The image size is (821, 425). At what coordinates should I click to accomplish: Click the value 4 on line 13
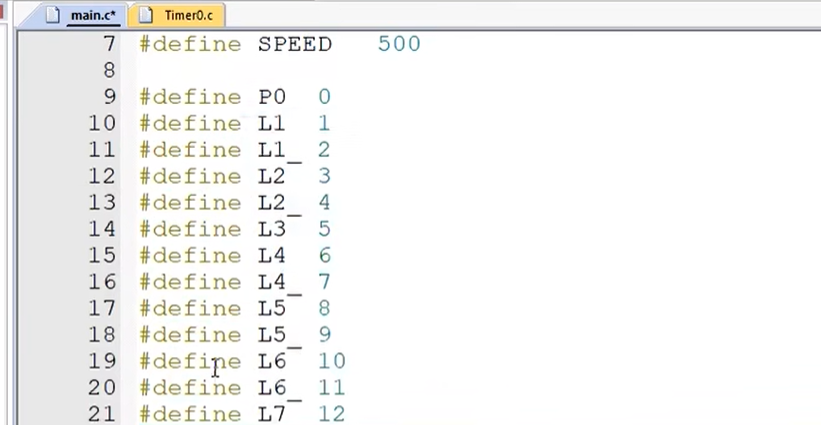click(324, 203)
